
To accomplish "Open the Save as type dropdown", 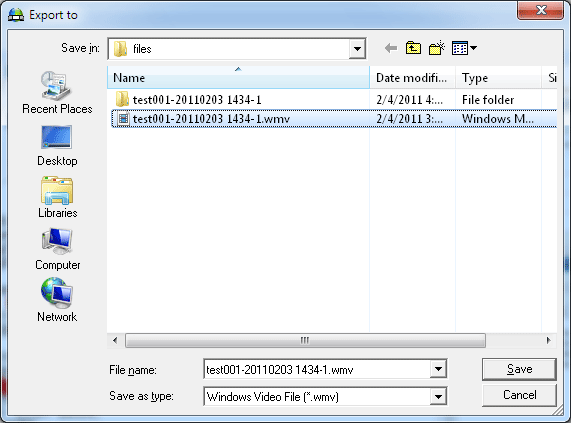I will pyautogui.click(x=438, y=396).
